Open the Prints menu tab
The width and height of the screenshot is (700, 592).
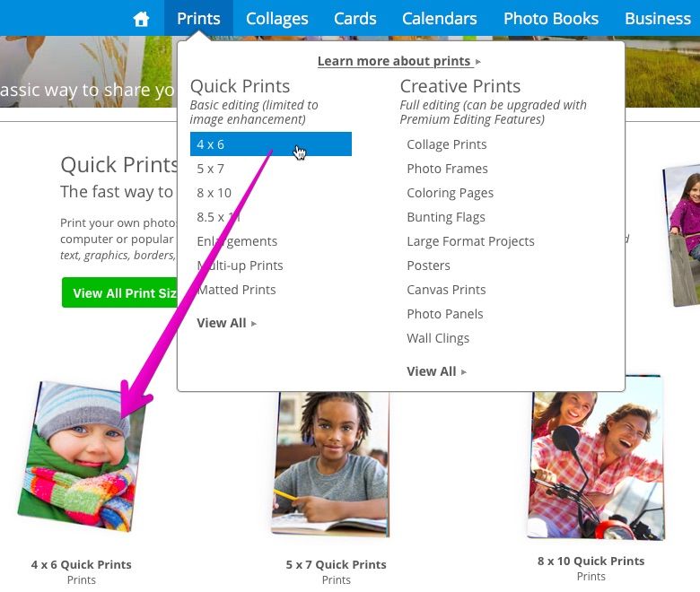(x=198, y=19)
